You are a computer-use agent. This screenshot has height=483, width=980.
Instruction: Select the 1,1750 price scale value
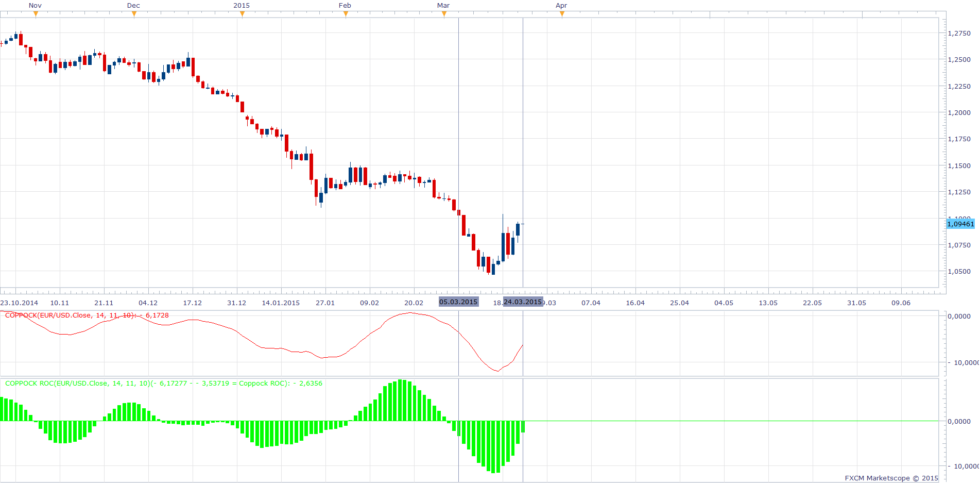coord(959,139)
